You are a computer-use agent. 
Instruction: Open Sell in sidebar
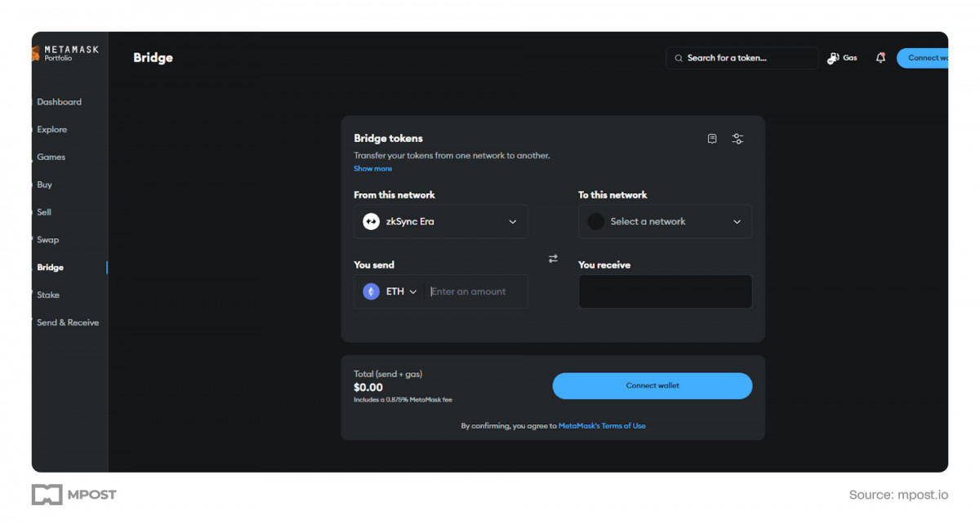(44, 212)
